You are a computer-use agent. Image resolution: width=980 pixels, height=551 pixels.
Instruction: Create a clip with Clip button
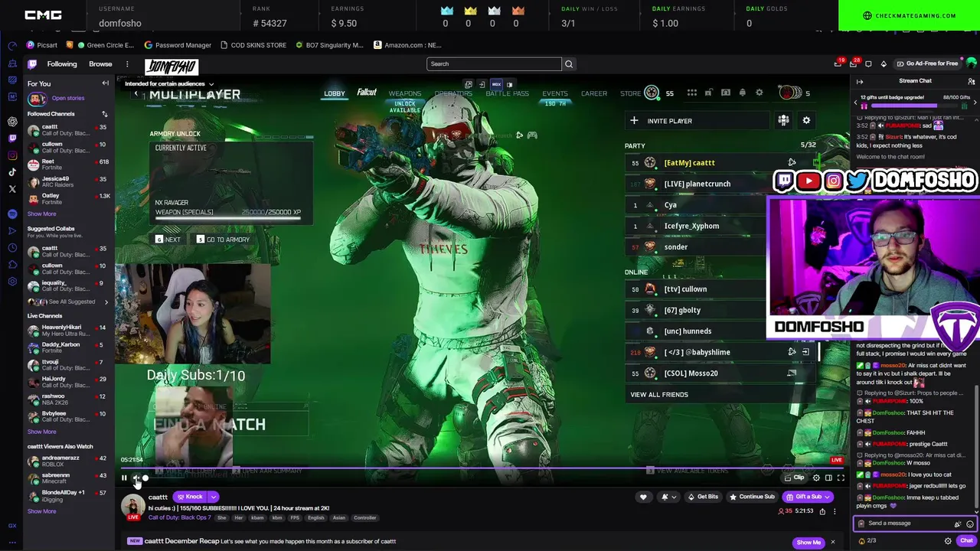(x=795, y=478)
